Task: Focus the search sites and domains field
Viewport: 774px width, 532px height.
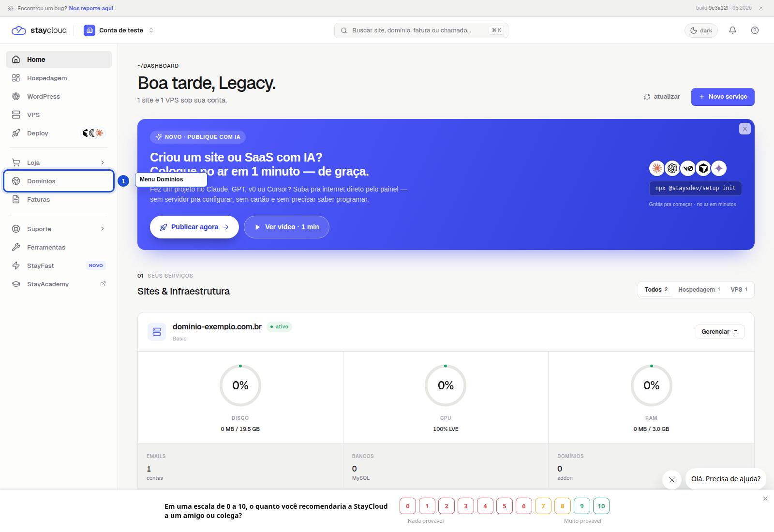Action: coord(421,30)
